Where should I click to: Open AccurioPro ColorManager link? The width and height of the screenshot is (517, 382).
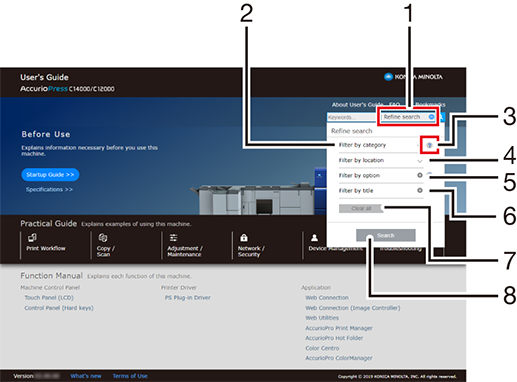pos(339,358)
